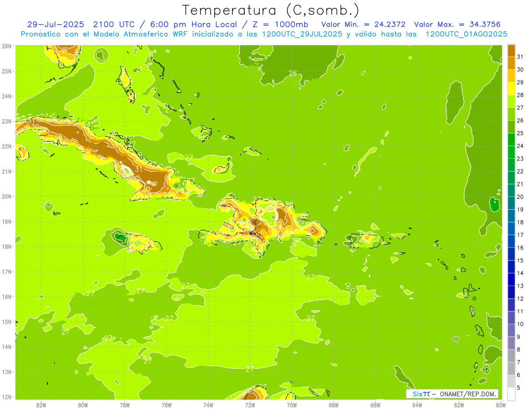Click the "26" contour label on the map
The height and width of the screenshot is (411, 532).
click(x=293, y=73)
